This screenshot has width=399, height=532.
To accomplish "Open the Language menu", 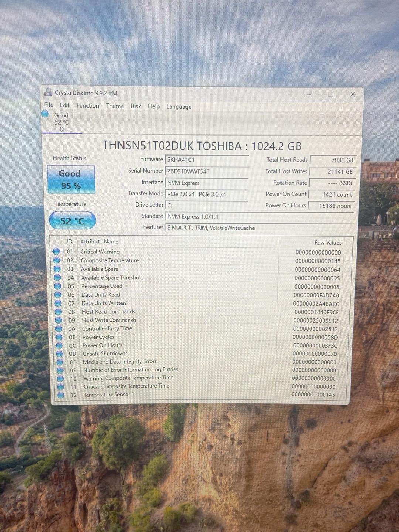I will [x=179, y=107].
